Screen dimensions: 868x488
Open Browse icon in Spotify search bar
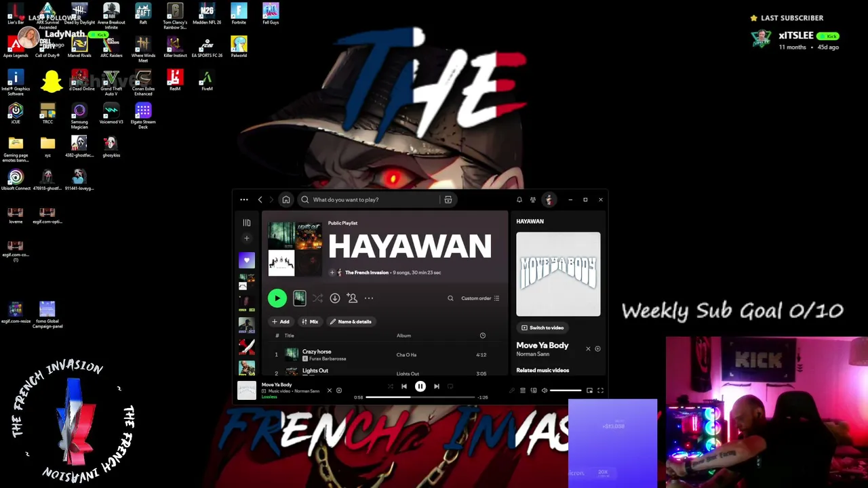448,200
